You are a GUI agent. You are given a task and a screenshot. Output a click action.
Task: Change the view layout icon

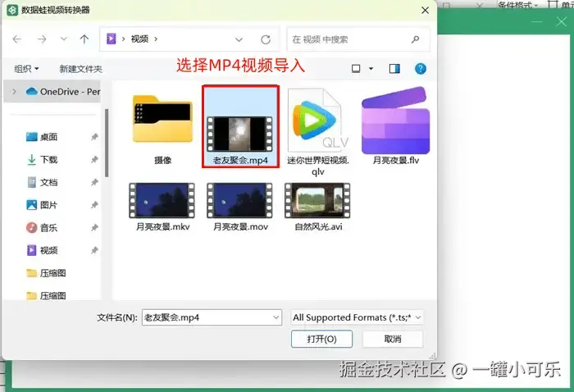356,68
